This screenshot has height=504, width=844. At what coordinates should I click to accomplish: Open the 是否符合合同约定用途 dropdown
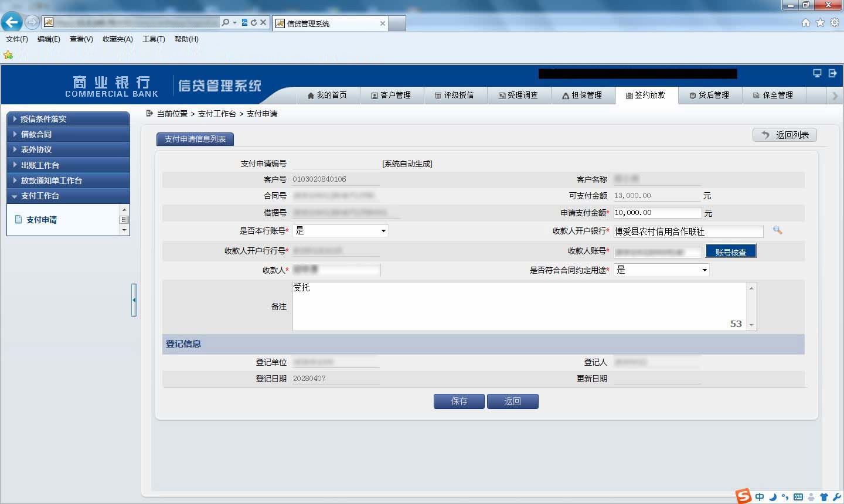coord(705,270)
